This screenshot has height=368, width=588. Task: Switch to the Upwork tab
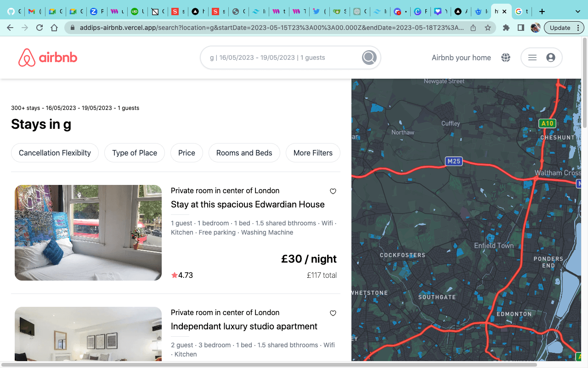pos(137,11)
